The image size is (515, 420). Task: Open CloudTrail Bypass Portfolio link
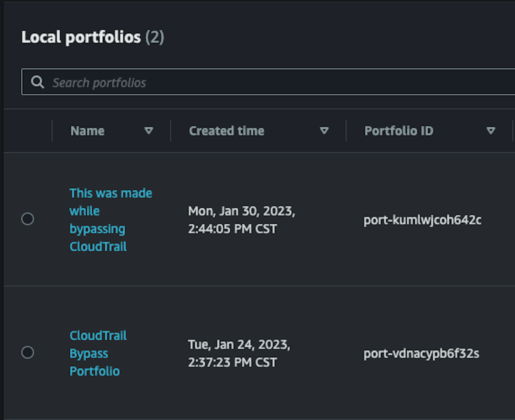pos(98,353)
